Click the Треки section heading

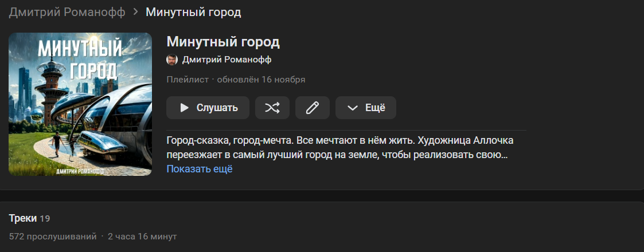[x=23, y=218]
